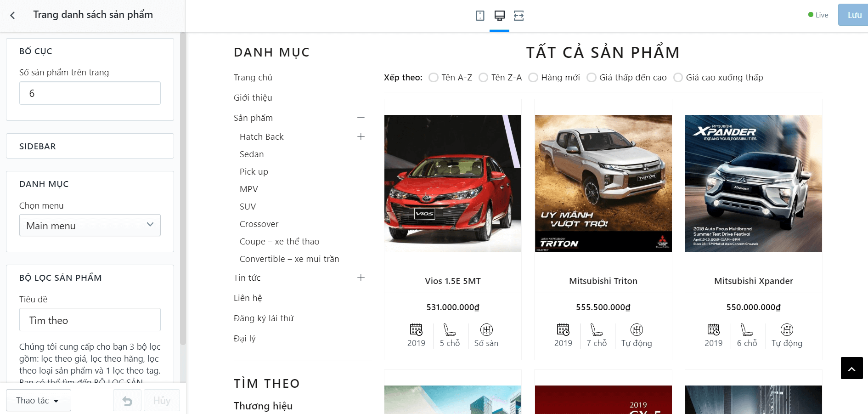Click the Mitsubishi Triton title

603,281
